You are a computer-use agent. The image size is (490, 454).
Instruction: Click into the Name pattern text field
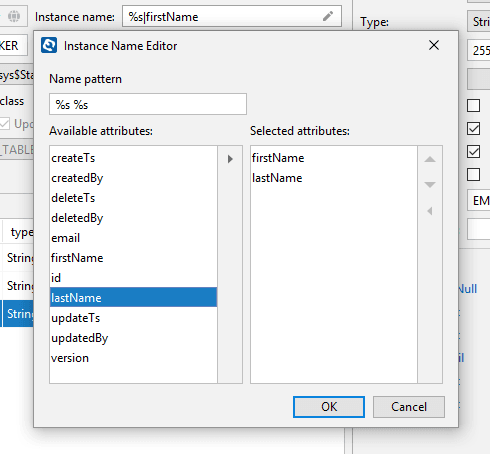pos(148,104)
